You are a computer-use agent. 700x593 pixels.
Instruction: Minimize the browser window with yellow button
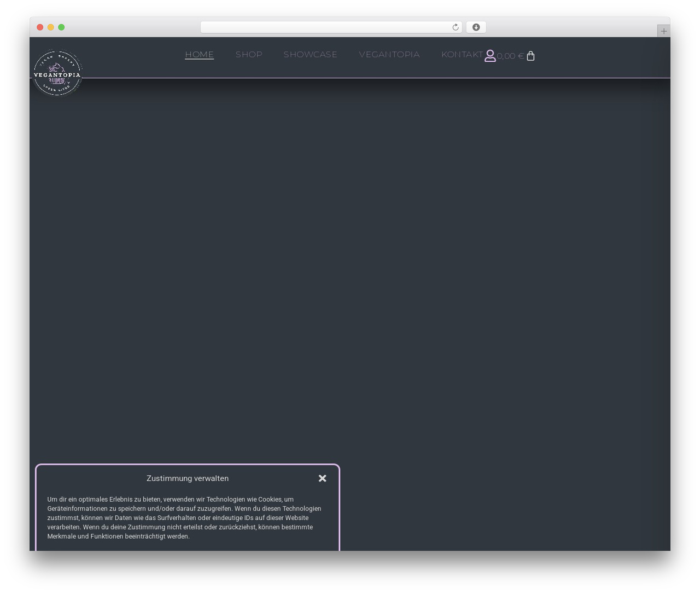pos(51,27)
